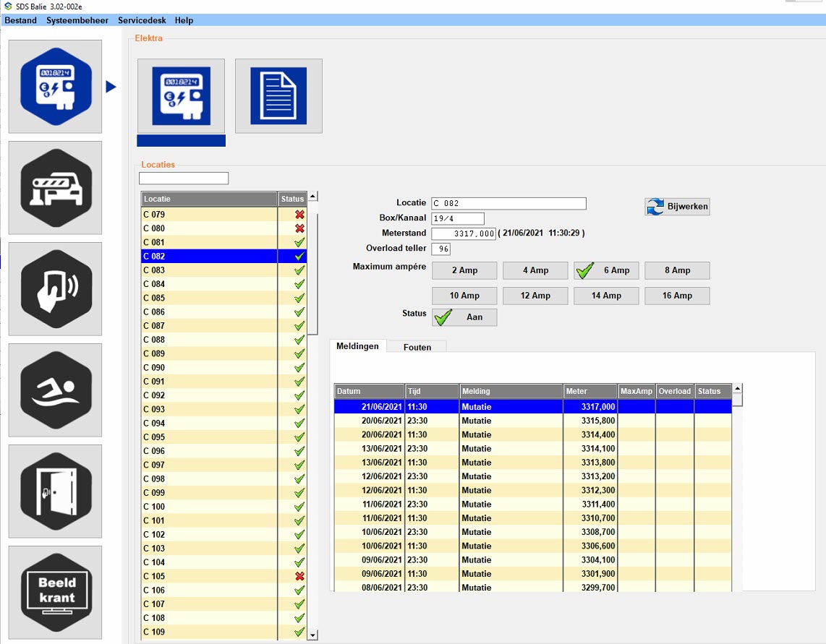
Task: Set maximum ampère to 4 Amp
Action: [x=536, y=270]
